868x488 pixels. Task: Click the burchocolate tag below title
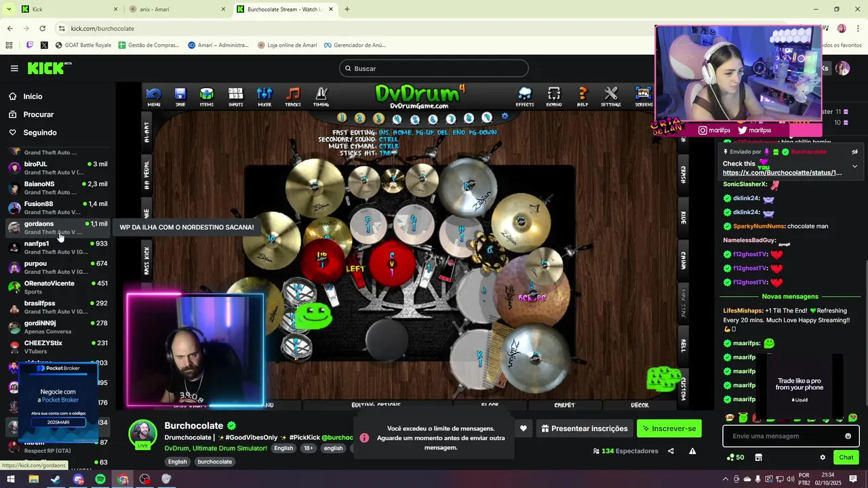pos(214,462)
